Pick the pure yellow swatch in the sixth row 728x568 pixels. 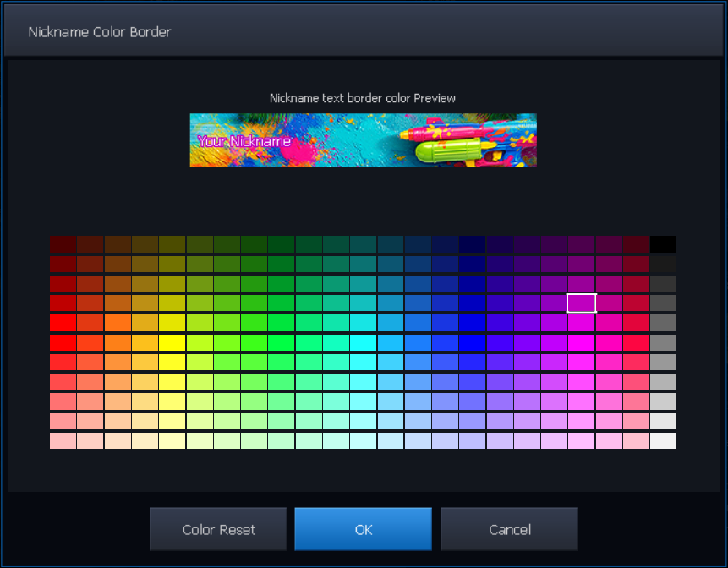tap(172, 342)
